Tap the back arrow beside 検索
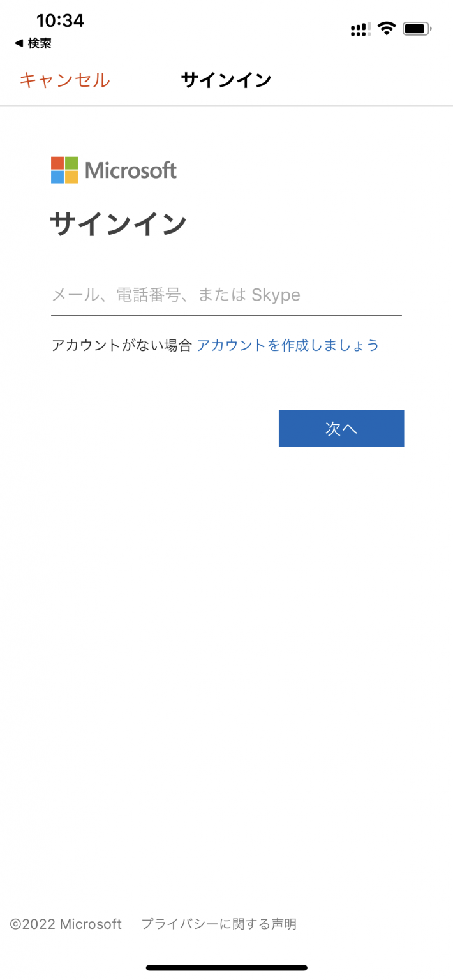Image resolution: width=453 pixels, height=980 pixels. click(19, 43)
